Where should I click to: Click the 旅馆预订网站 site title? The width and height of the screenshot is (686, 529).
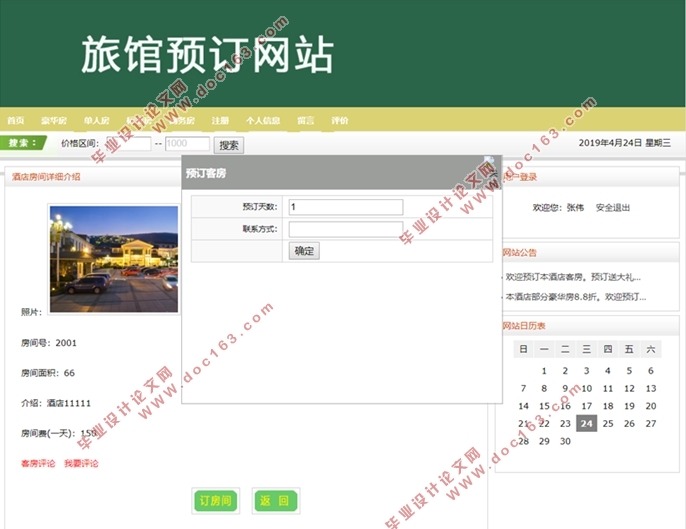pos(207,55)
